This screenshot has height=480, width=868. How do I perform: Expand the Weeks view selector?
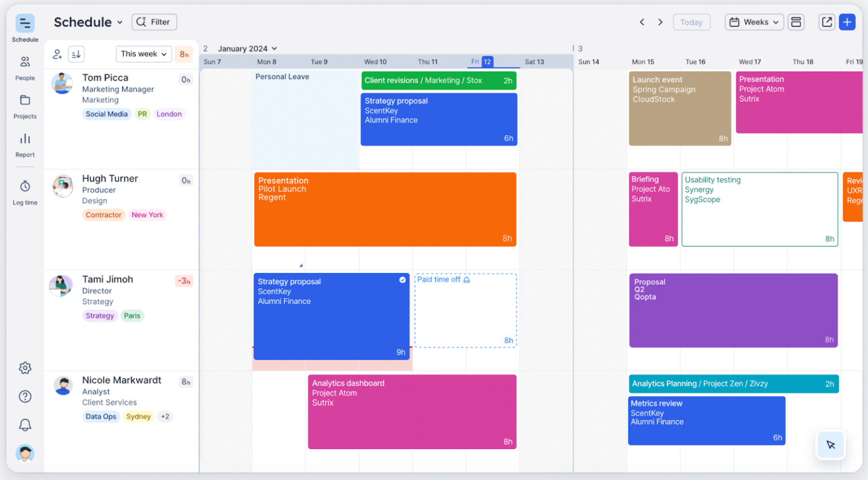tap(754, 21)
